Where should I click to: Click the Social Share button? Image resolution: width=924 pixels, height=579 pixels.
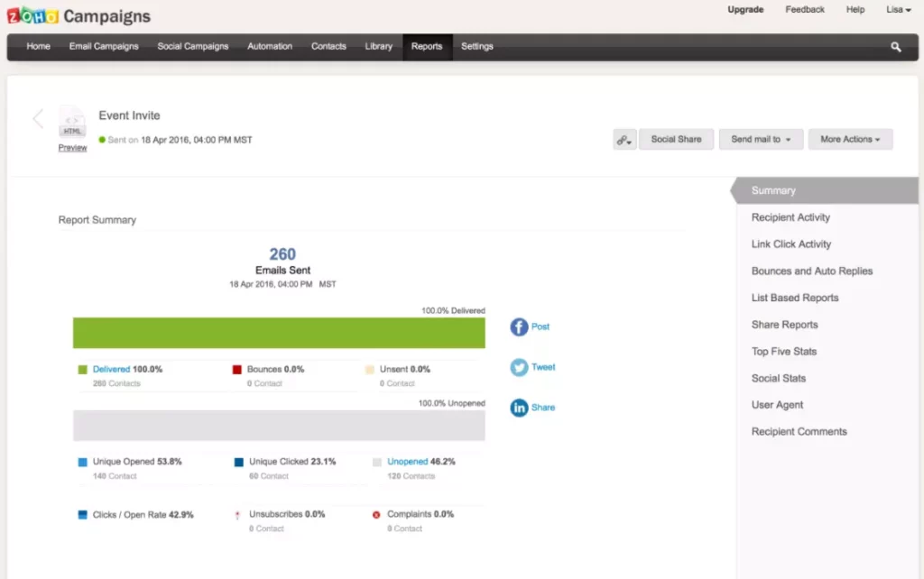point(676,139)
